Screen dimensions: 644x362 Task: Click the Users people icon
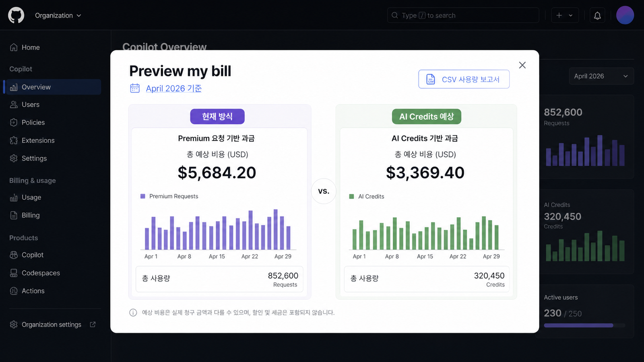[x=14, y=105]
